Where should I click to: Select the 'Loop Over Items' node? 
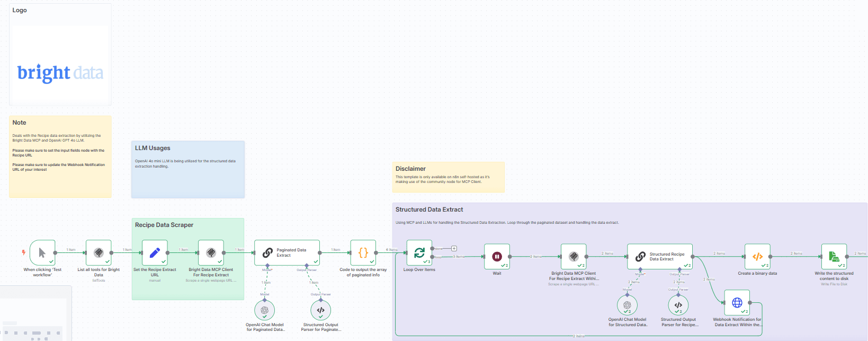coord(419,253)
